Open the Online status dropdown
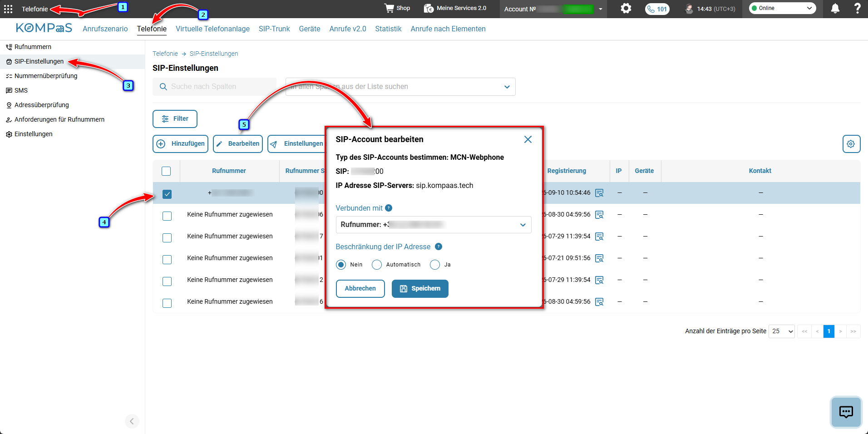868x434 pixels. [x=782, y=8]
